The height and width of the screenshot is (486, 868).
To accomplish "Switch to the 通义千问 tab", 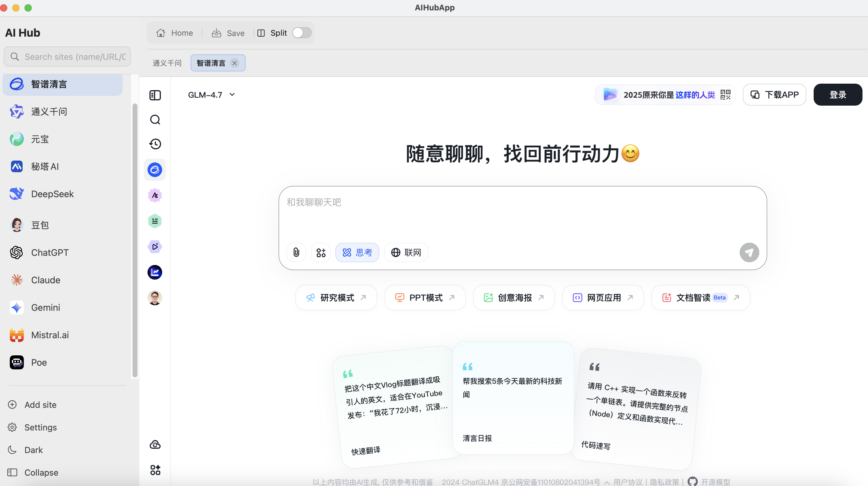I will click(x=167, y=63).
